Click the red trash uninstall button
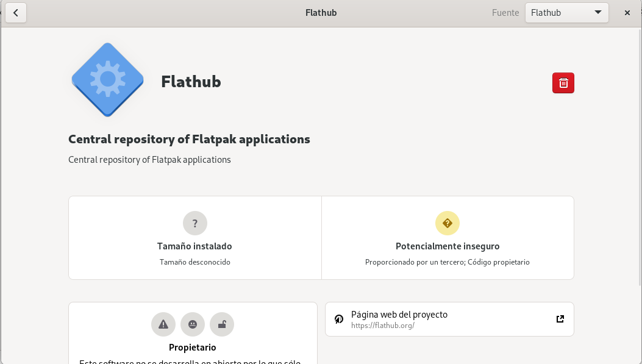Screen dimensions: 642x364 [563, 83]
